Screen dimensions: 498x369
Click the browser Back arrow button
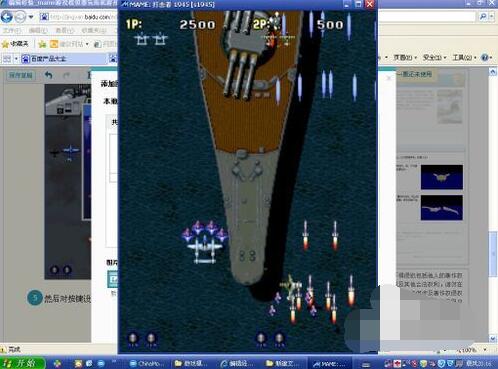click(7, 17)
